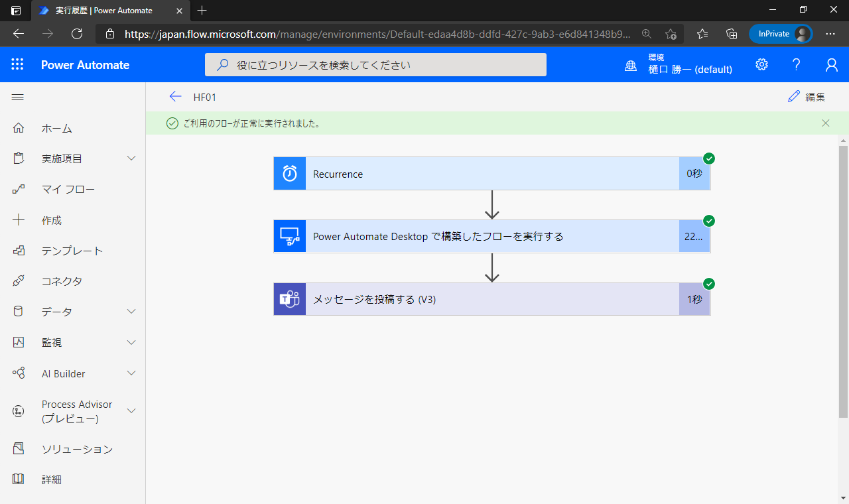The width and height of the screenshot is (849, 504).
Task: Click the 樋口 勝一 (default) environment selector
Action: tap(690, 64)
